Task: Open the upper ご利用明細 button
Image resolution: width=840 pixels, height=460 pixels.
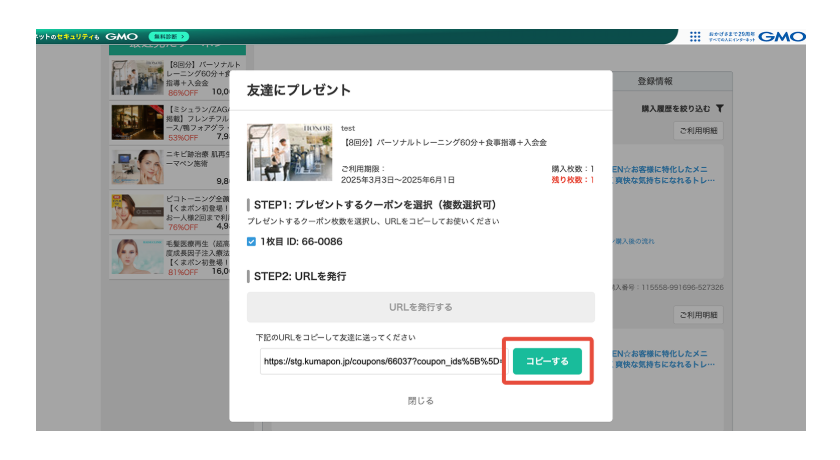Action: [698, 131]
